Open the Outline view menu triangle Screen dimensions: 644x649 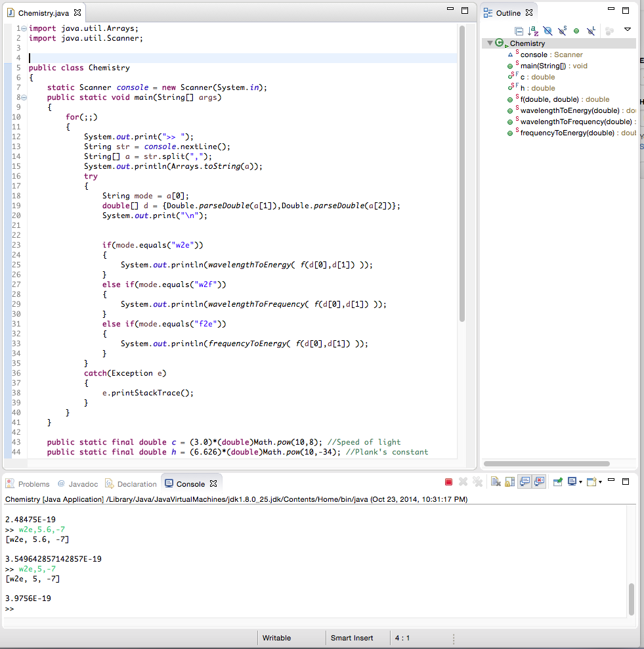coord(627,30)
